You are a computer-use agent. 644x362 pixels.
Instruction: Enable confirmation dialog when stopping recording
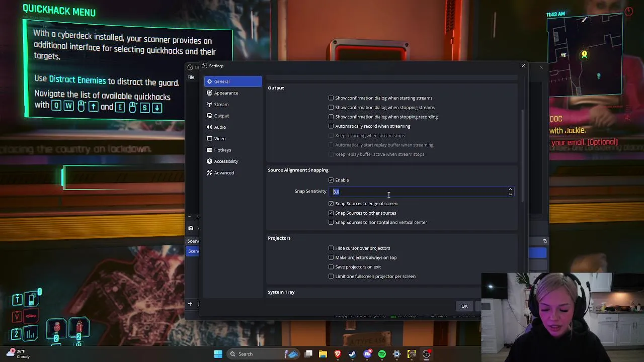point(331,117)
